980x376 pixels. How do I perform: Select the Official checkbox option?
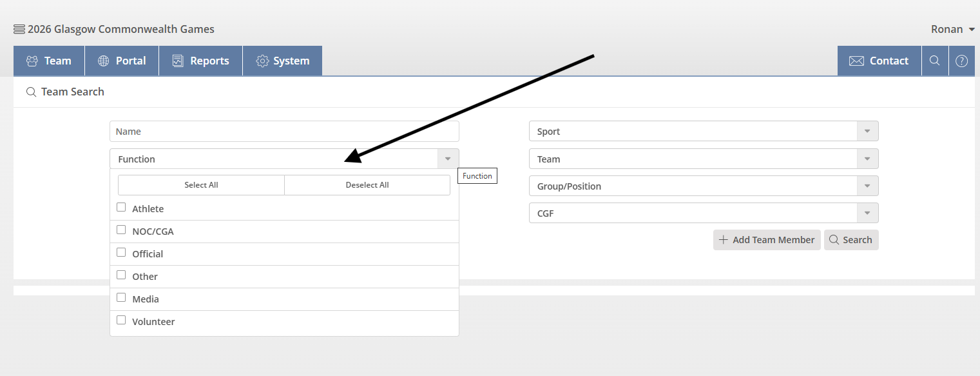(x=121, y=253)
